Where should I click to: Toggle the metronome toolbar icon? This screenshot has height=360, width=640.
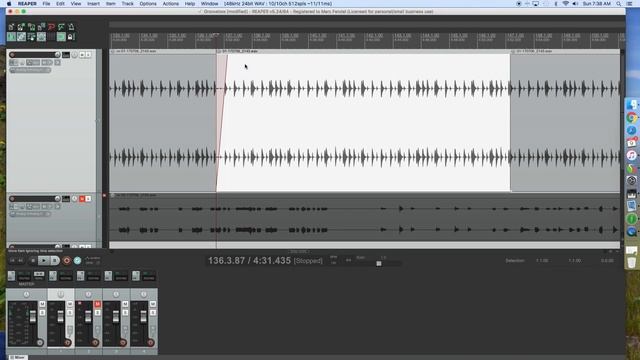(71, 27)
